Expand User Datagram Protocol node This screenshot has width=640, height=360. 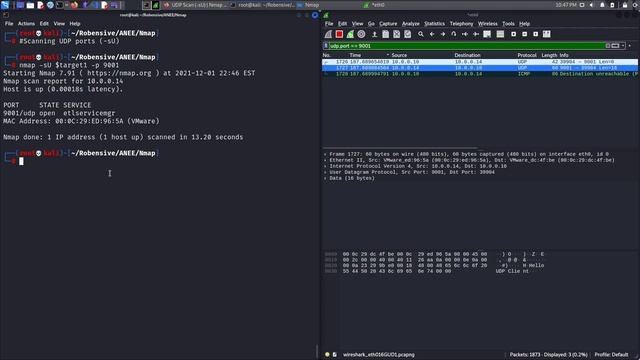(325, 172)
